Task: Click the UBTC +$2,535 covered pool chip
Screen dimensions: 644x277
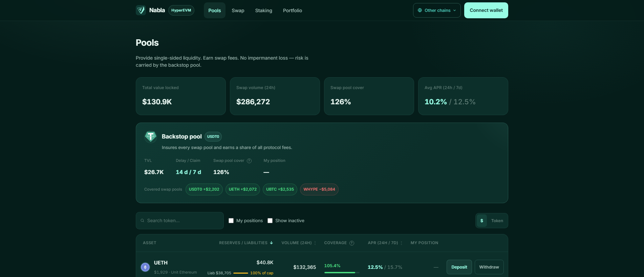Action: tap(280, 190)
